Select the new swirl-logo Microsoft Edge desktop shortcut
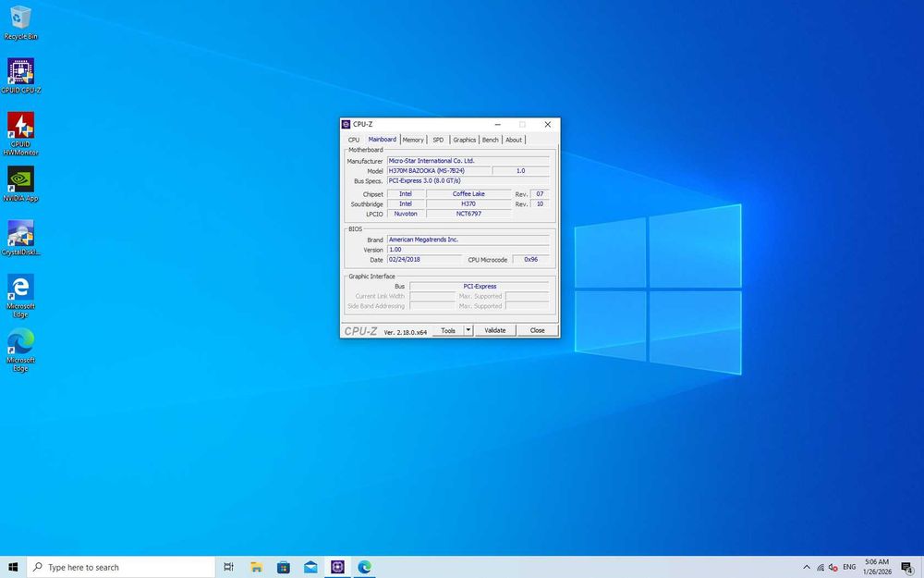 coord(20,350)
